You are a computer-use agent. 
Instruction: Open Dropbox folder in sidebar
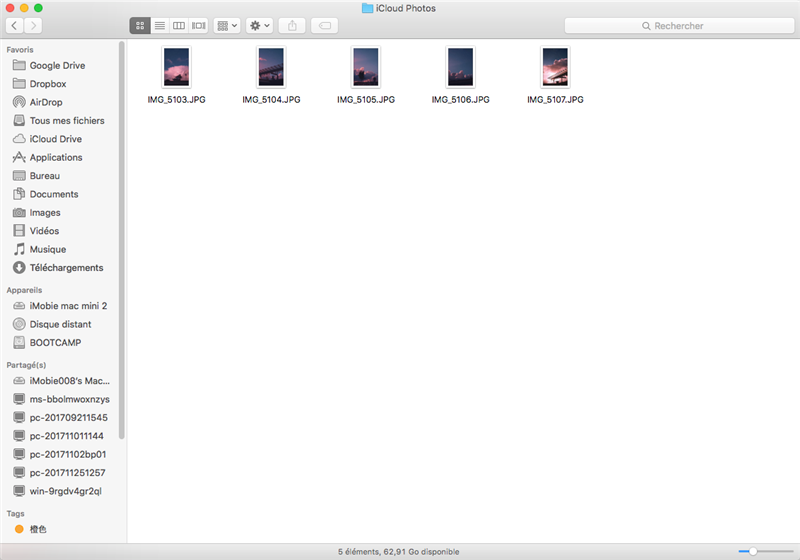(47, 84)
